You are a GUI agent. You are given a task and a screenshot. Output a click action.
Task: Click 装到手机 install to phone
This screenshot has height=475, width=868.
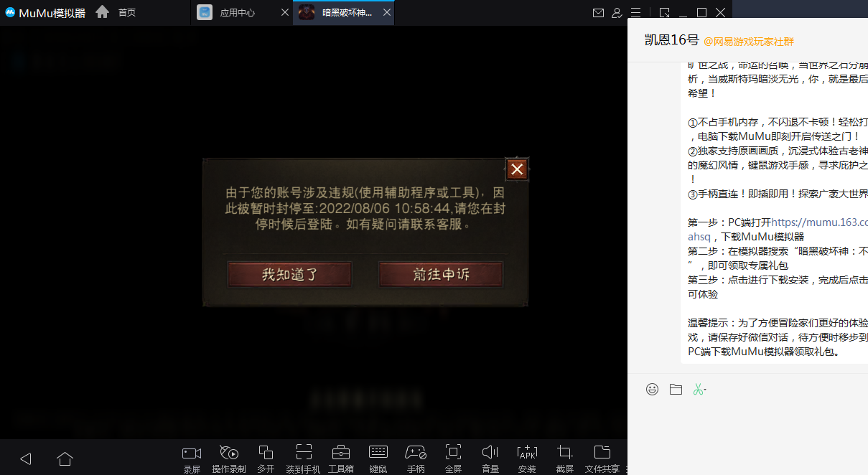[303, 458]
